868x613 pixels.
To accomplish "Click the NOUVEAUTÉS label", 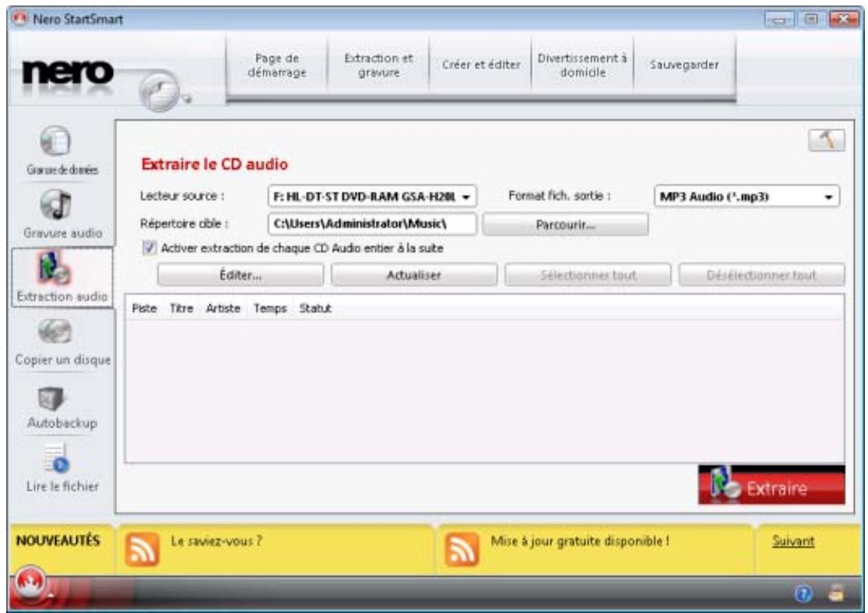I will click(x=58, y=541).
